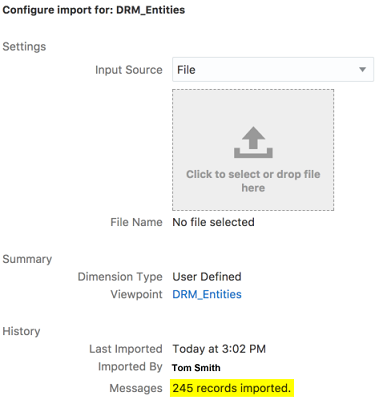The width and height of the screenshot is (375, 404).
Task: Click the Messages label
Action: tap(136, 388)
